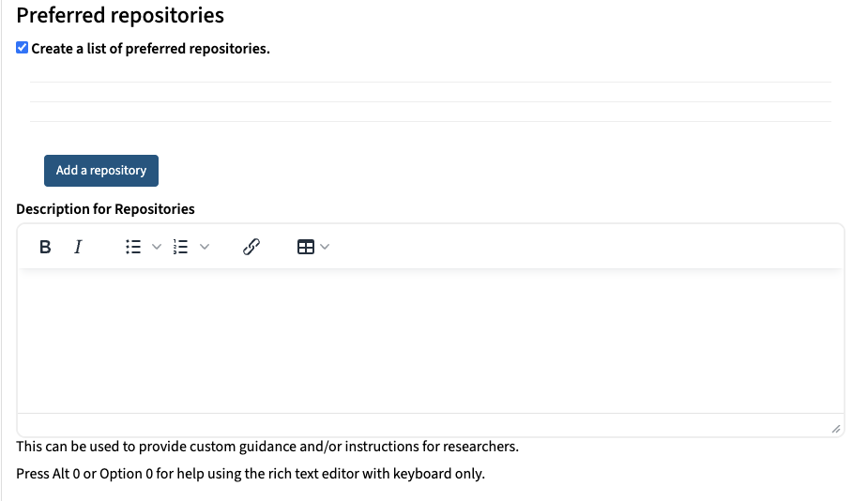Click the insert table icon
This screenshot has height=501, width=868.
306,247
